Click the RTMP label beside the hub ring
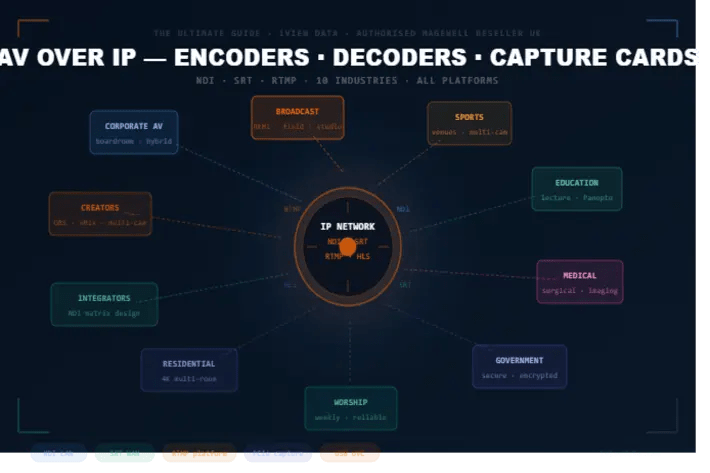The width and height of the screenshot is (710, 473). [x=292, y=209]
